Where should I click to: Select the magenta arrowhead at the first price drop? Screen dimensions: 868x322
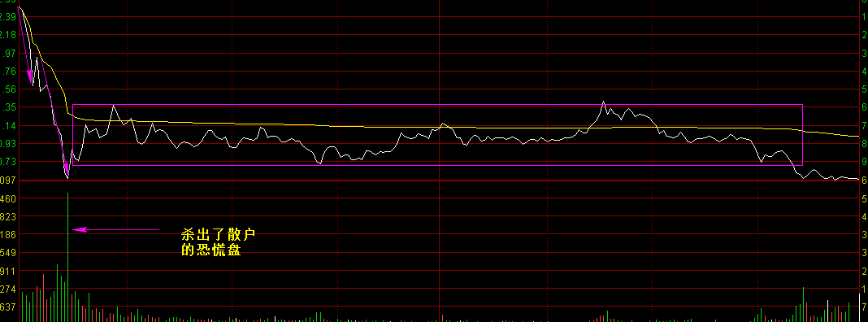tap(30, 79)
